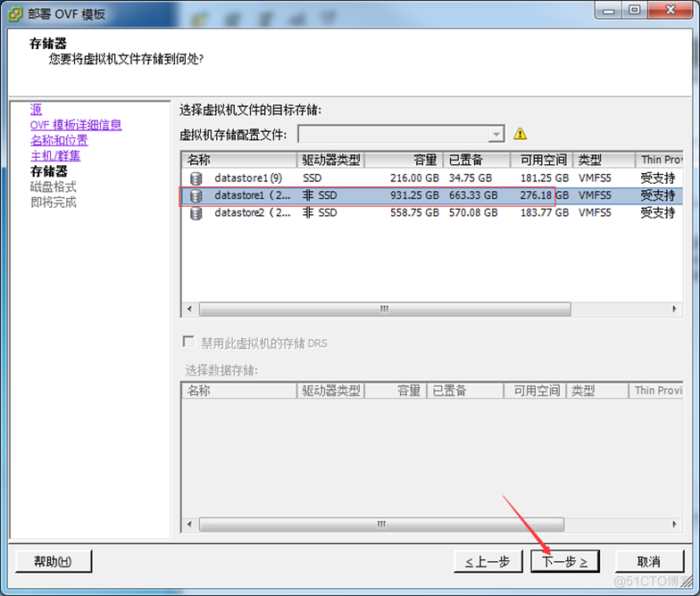The height and width of the screenshot is (596, 700).
Task: Click disk icon in 931.25 GB row
Action: pos(196,196)
